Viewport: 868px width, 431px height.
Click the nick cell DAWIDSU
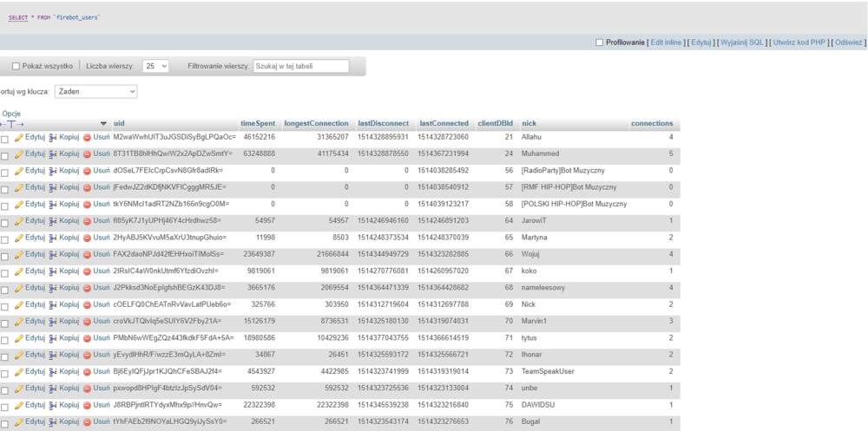pos(538,405)
